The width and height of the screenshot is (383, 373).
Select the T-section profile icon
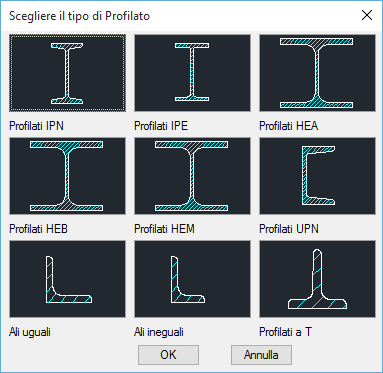[318, 279]
